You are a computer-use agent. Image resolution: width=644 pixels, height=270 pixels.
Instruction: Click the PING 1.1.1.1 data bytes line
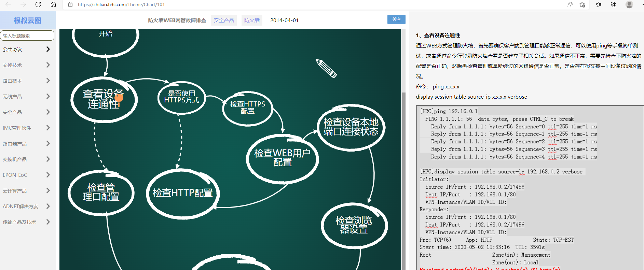click(499, 119)
